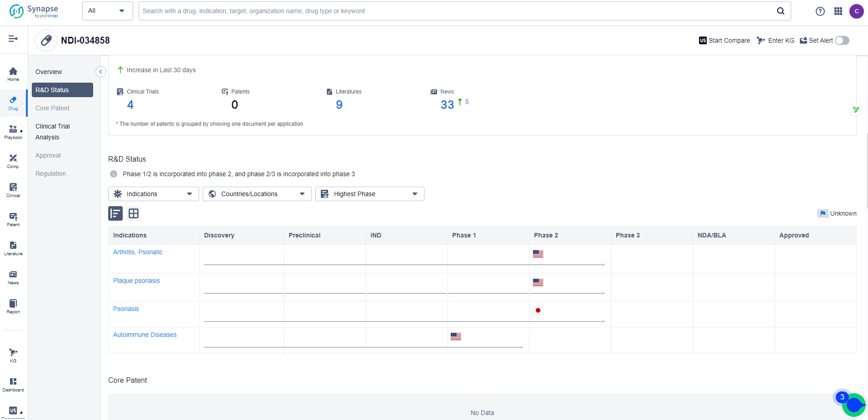Click the info icon beside Phase 1/2 note

click(114, 174)
